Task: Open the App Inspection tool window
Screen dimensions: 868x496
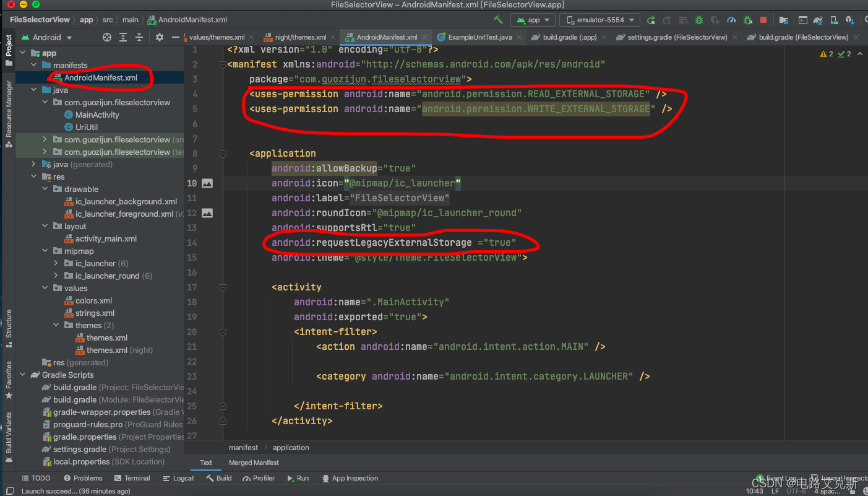Action: [350, 478]
